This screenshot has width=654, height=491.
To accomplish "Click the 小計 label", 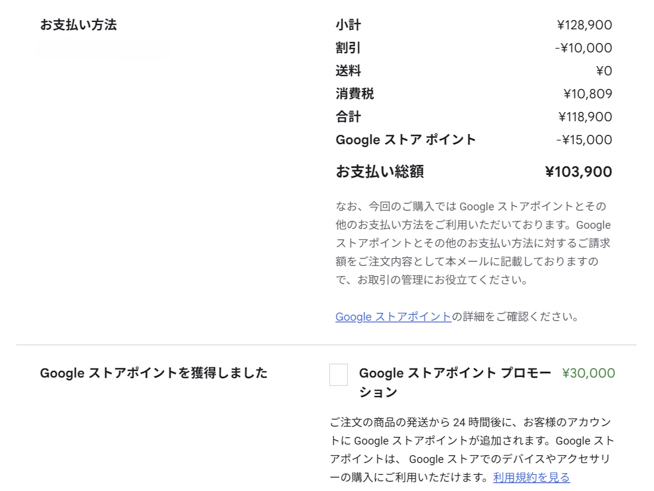I will tap(348, 25).
